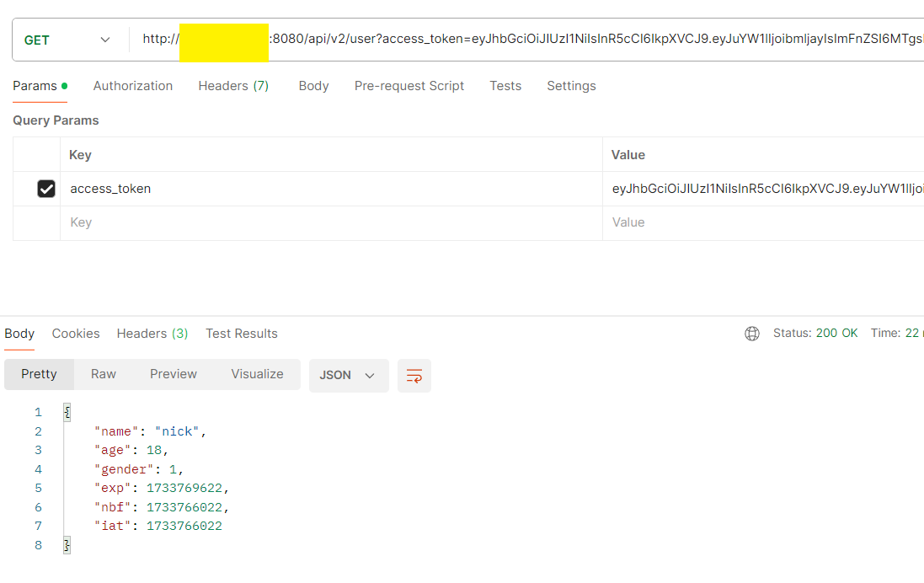Select the Preview response view
Viewport: 924px width, 583px height.
174,374
